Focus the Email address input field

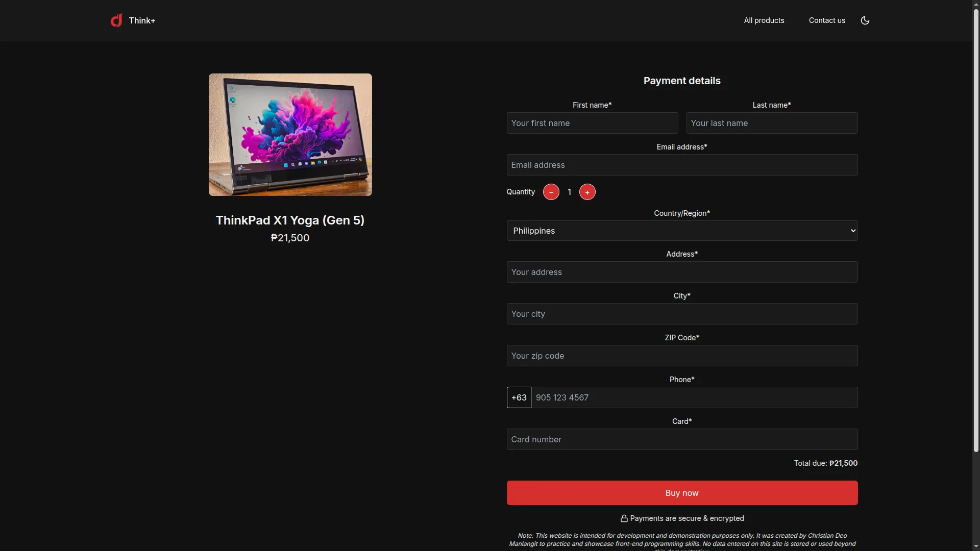pos(682,165)
